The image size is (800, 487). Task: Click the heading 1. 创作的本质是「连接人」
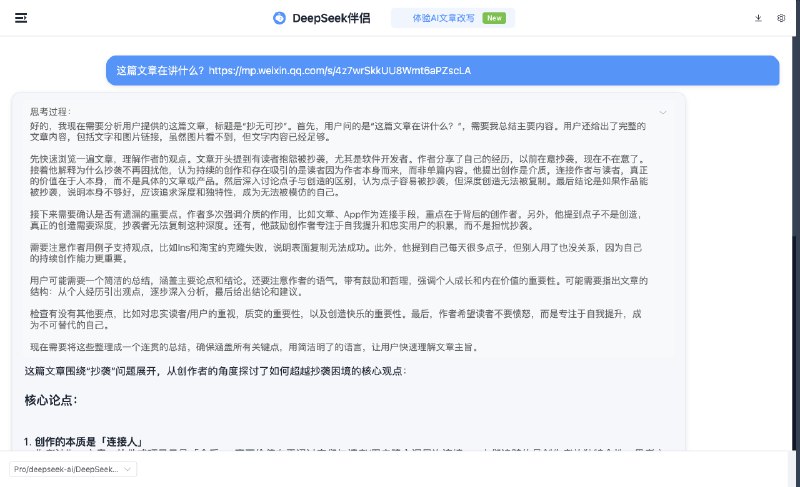click(83, 442)
